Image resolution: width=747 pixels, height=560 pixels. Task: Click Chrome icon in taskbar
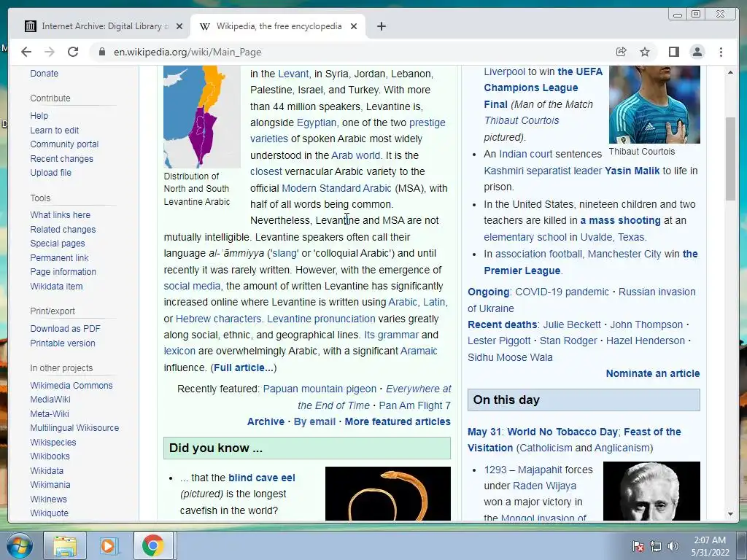[152, 545]
